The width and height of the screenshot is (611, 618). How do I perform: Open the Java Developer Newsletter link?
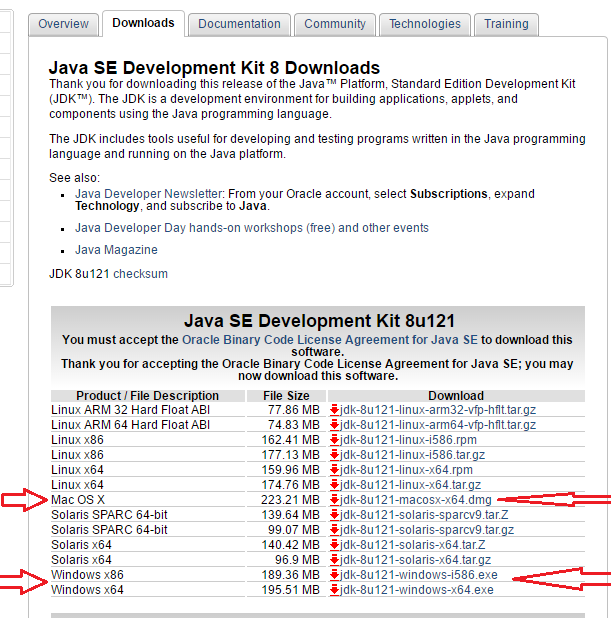click(x=149, y=194)
